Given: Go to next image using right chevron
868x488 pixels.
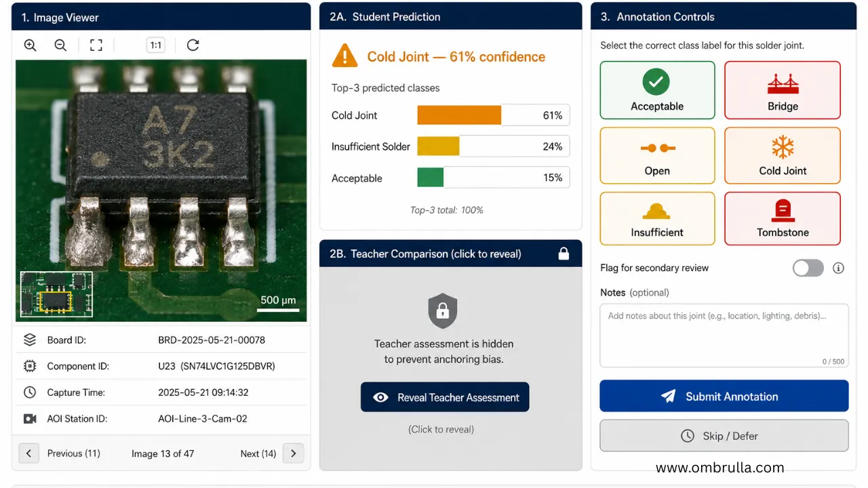Looking at the screenshot, I should (293, 453).
